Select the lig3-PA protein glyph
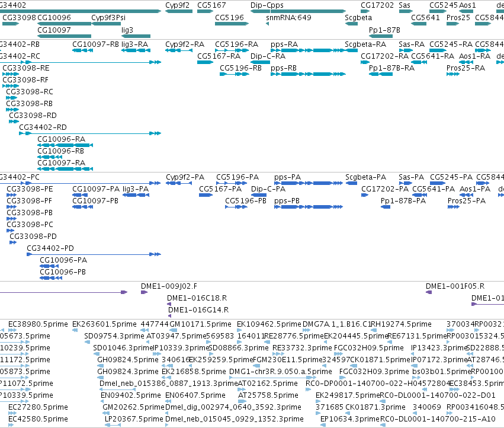The image size is (504, 428). click(136, 196)
